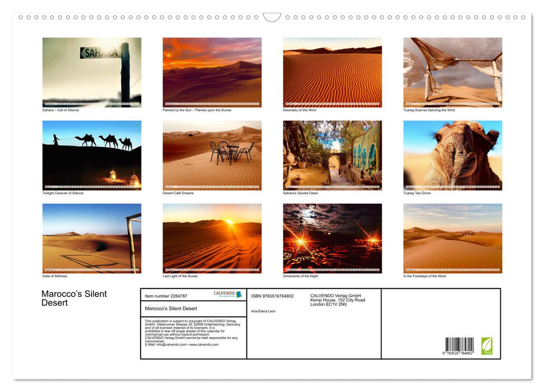This screenshot has width=544, height=392.
Task: Select caption 'Tuareg Taxi Driver'
Action: point(417,193)
